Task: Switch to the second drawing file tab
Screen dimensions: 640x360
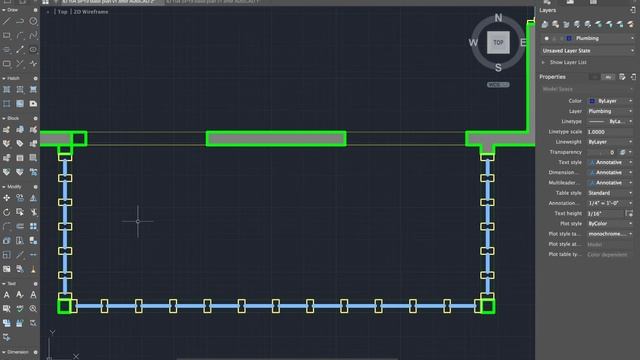Action: [x=212, y=2]
